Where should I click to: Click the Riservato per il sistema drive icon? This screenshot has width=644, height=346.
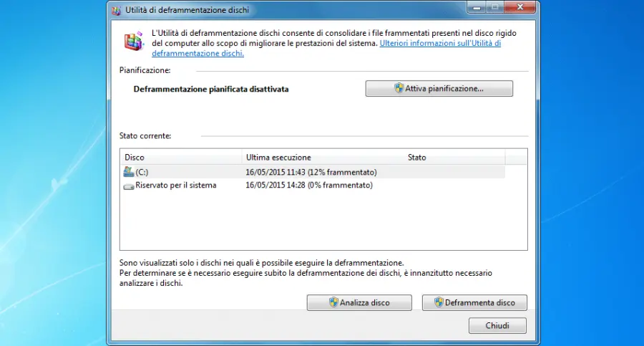[x=129, y=186]
